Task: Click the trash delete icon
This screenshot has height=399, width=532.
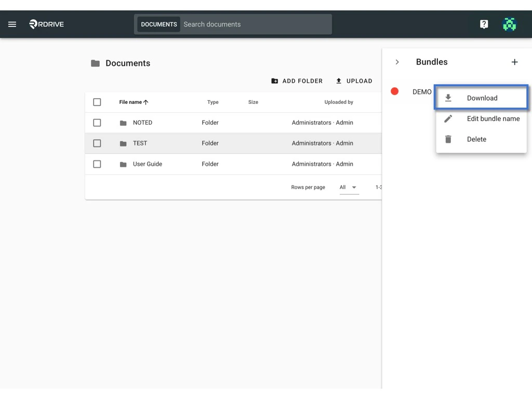Action: point(448,139)
